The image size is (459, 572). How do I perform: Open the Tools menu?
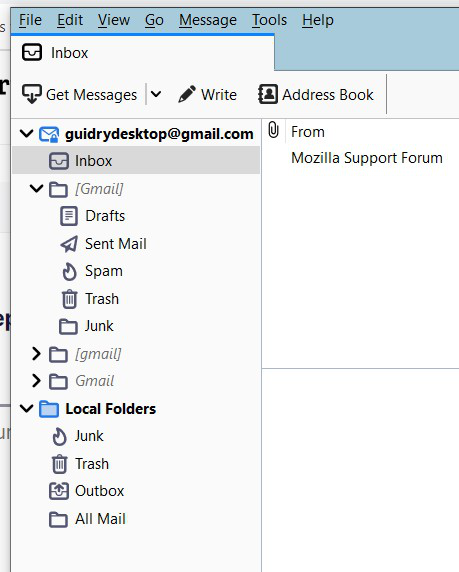[269, 20]
